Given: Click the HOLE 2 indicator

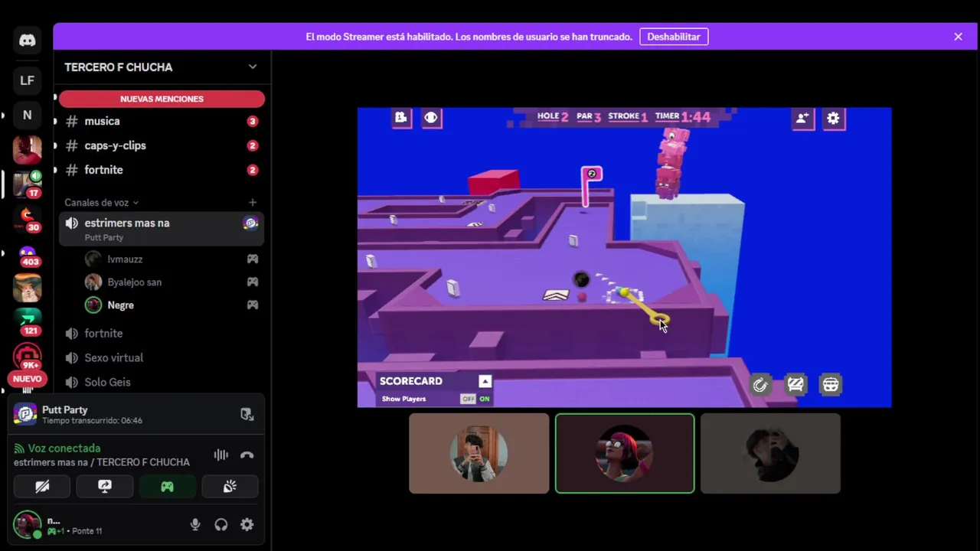Looking at the screenshot, I should (553, 116).
